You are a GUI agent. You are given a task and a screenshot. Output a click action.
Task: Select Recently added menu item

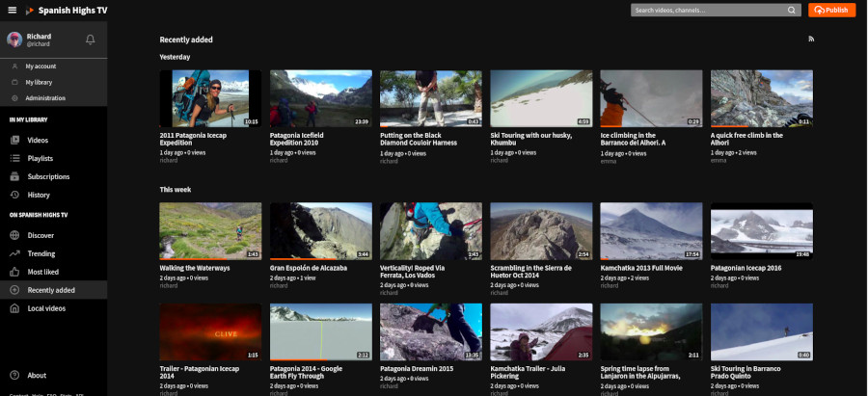click(54, 290)
